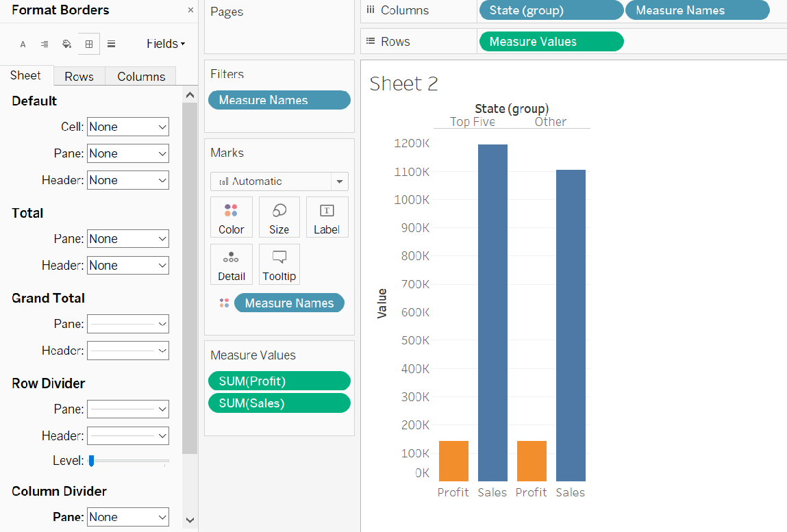Open the Fields dropdown menu
787x532 pixels.
tap(166, 44)
